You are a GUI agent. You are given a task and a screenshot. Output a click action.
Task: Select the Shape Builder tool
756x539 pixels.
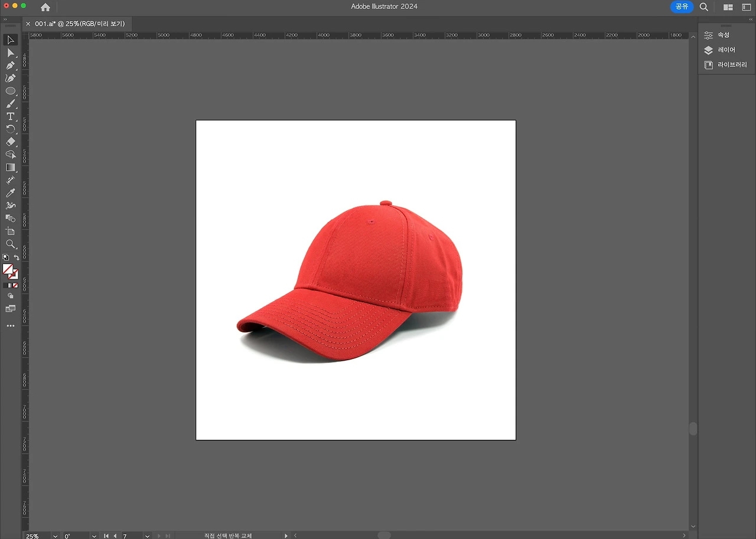click(x=11, y=155)
